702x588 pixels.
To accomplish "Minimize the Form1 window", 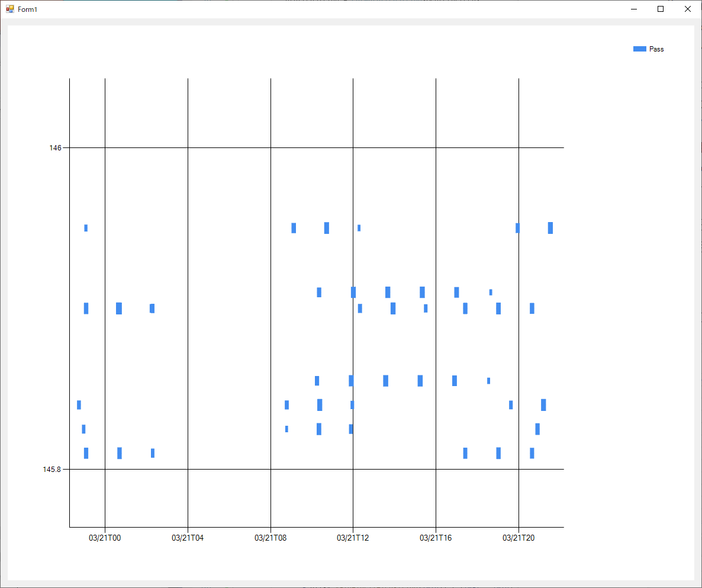I will 633,9.
